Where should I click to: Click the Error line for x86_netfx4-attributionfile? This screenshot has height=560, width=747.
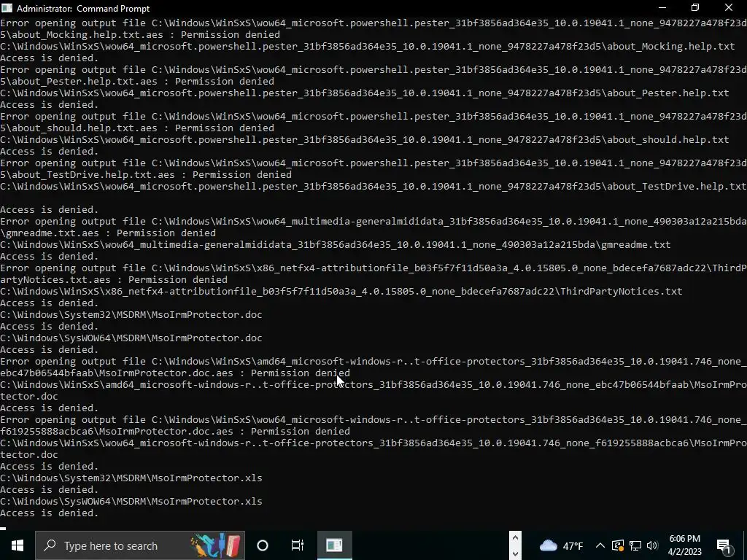pos(373,268)
